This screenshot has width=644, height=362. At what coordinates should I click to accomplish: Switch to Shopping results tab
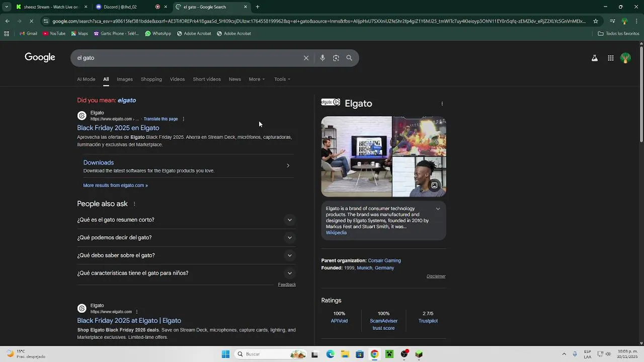pyautogui.click(x=151, y=79)
